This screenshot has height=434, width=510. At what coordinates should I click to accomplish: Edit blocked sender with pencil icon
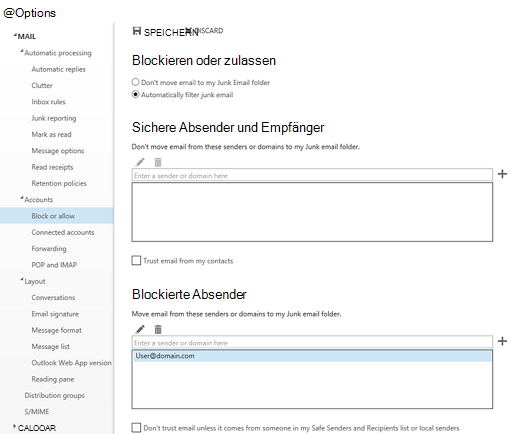140,329
